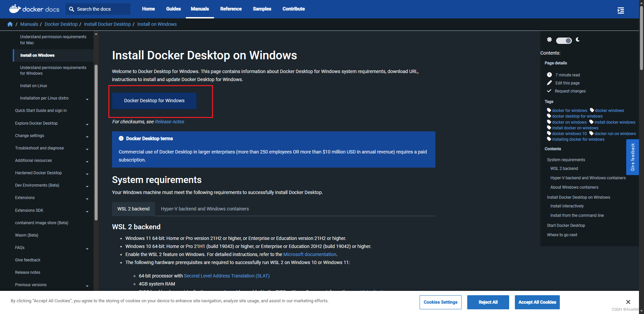Open the top-right table of contents menu icon
This screenshot has width=644, height=314.
click(621, 10)
